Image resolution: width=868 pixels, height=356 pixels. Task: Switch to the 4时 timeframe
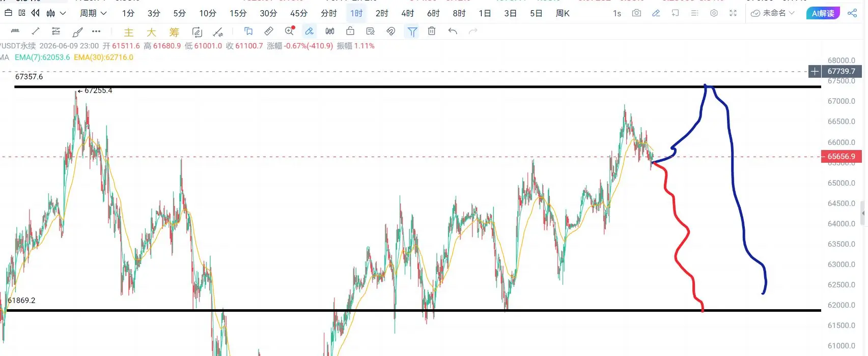coord(407,13)
